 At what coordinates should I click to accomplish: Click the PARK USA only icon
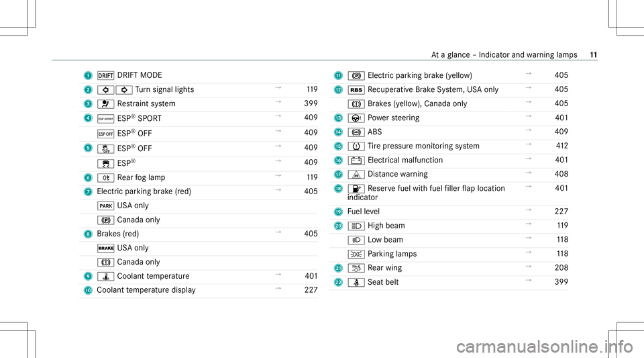click(105, 206)
